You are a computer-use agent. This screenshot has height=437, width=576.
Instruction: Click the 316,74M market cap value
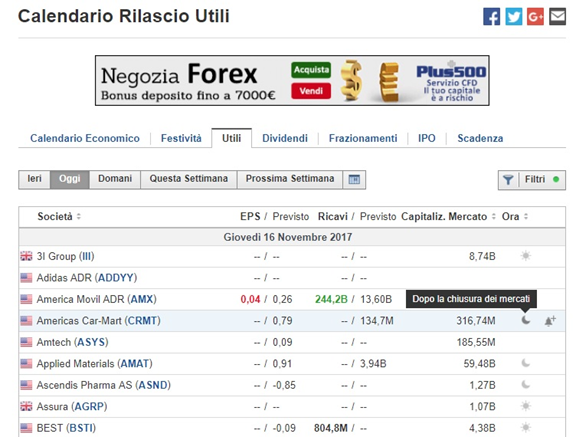click(476, 321)
